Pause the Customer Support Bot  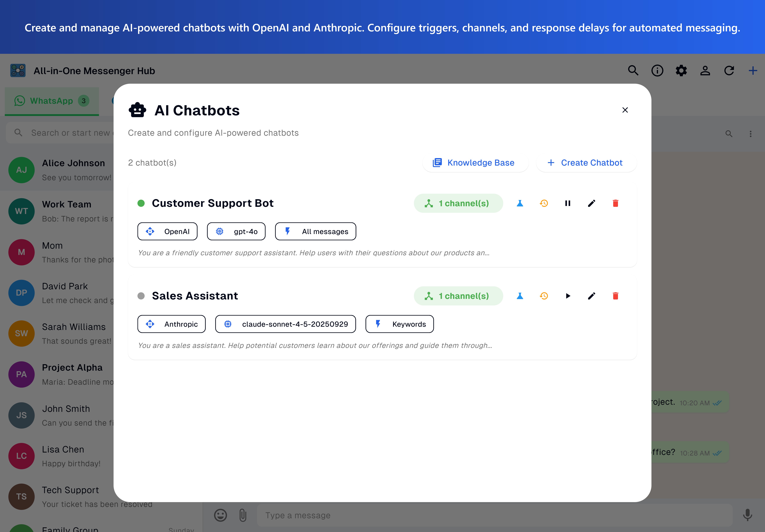point(568,203)
